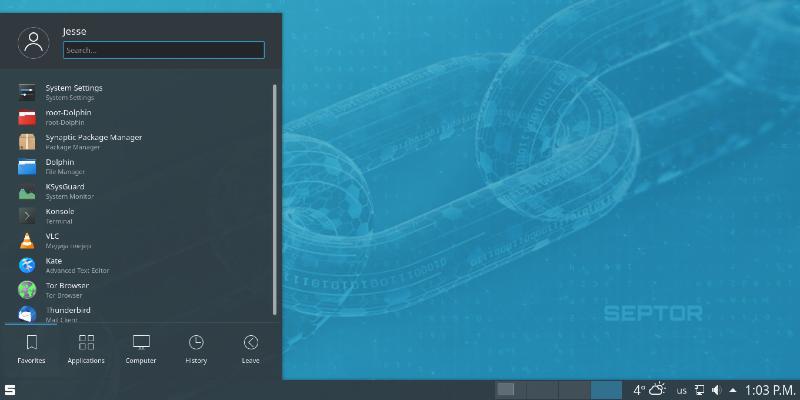Screen dimensions: 800x400
Task: Open the History tab
Action: click(x=196, y=349)
